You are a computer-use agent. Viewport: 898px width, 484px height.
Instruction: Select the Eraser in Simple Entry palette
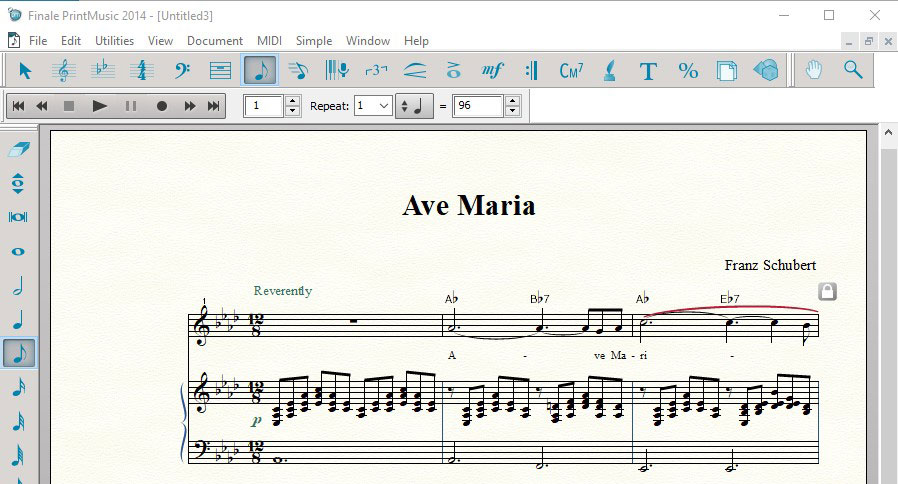(19, 149)
